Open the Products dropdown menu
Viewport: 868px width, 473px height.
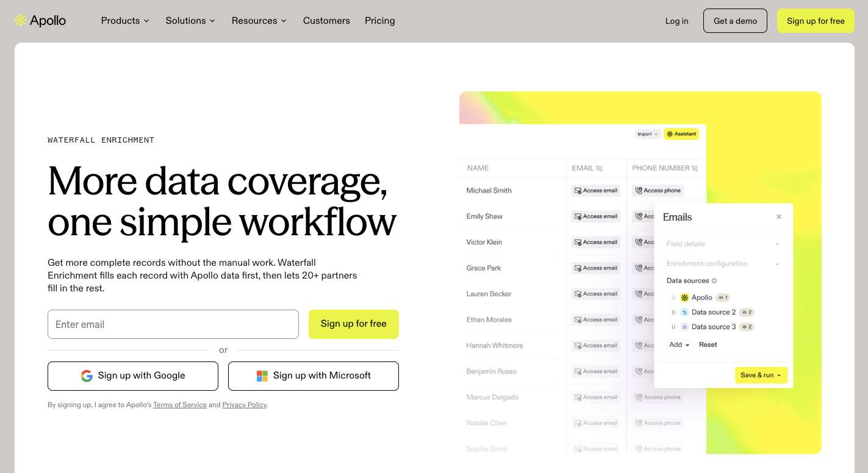click(x=125, y=21)
